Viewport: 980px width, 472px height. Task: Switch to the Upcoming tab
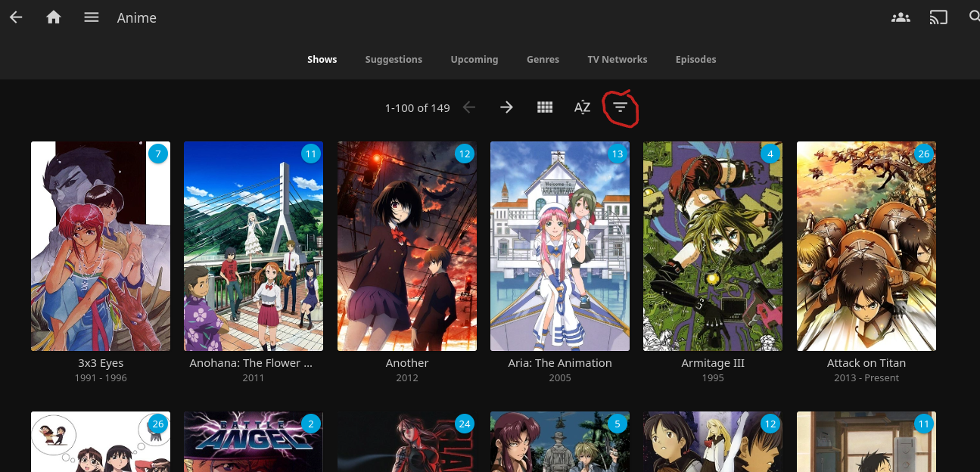[x=474, y=59]
